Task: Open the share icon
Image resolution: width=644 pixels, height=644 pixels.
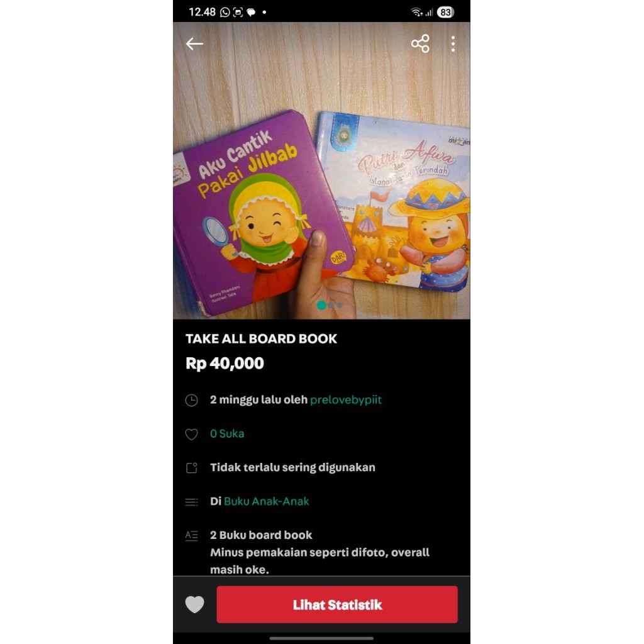Action: coord(420,43)
